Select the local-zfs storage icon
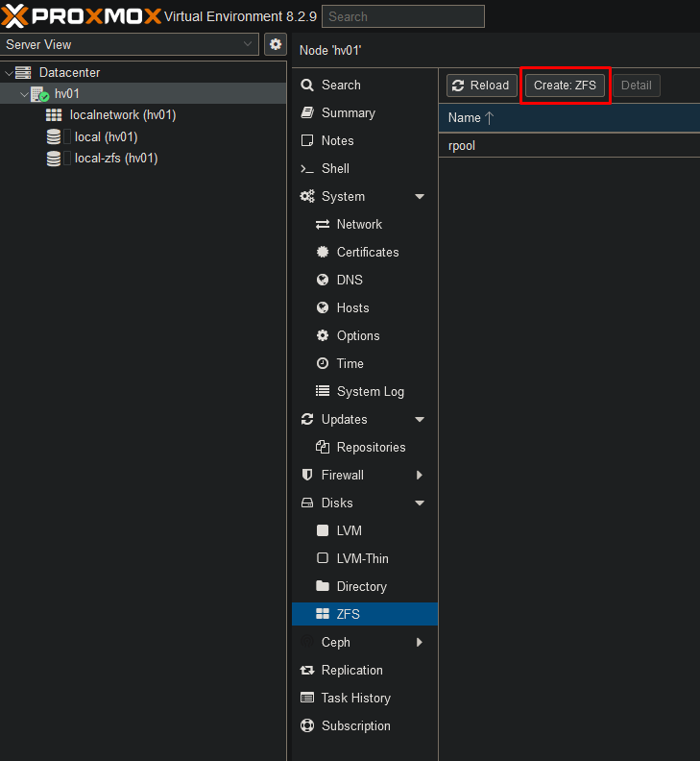The width and height of the screenshot is (700, 761). point(54,159)
